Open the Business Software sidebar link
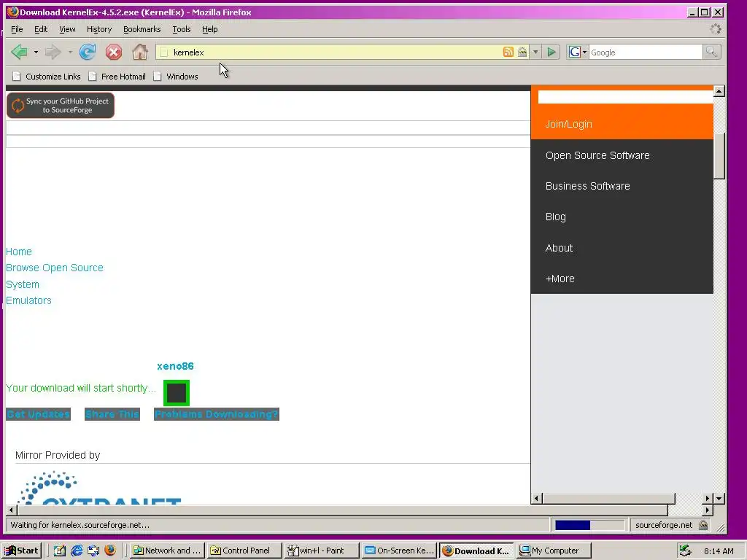747x560 pixels. [587, 186]
